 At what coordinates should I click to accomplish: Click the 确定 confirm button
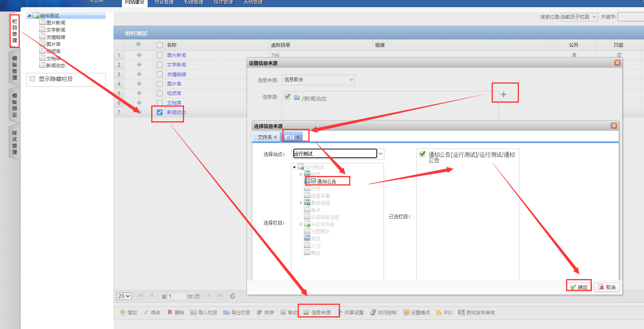[x=579, y=287]
